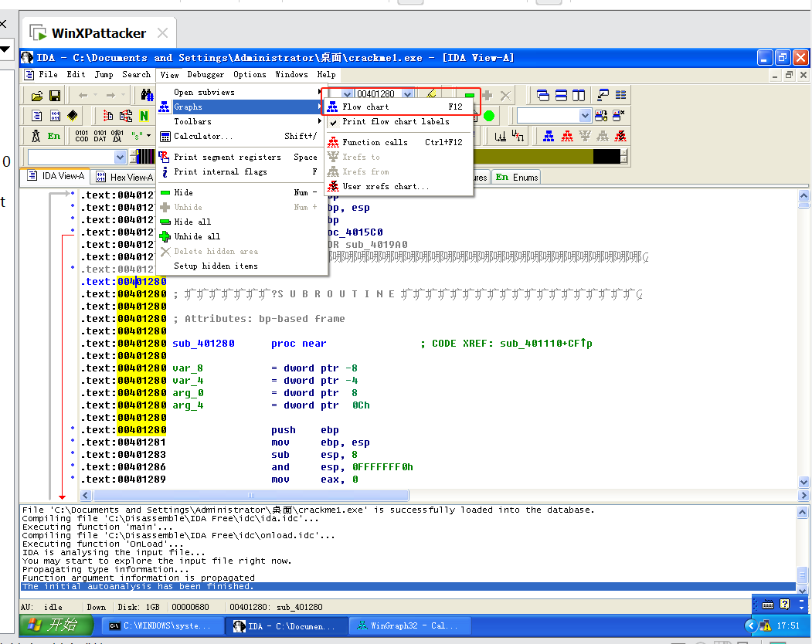Click sub_401280 procedure name
812x644 pixels.
pyautogui.click(x=203, y=344)
